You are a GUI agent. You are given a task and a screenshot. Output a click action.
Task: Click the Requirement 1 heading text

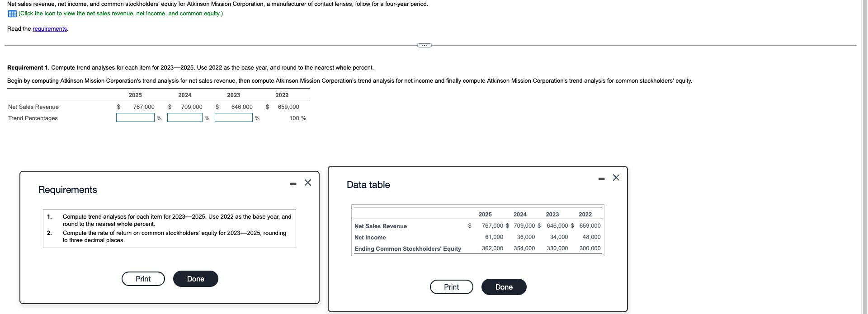pyautogui.click(x=28, y=68)
